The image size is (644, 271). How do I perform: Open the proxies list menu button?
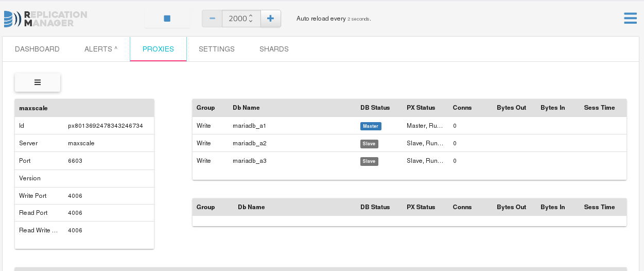pyautogui.click(x=38, y=82)
